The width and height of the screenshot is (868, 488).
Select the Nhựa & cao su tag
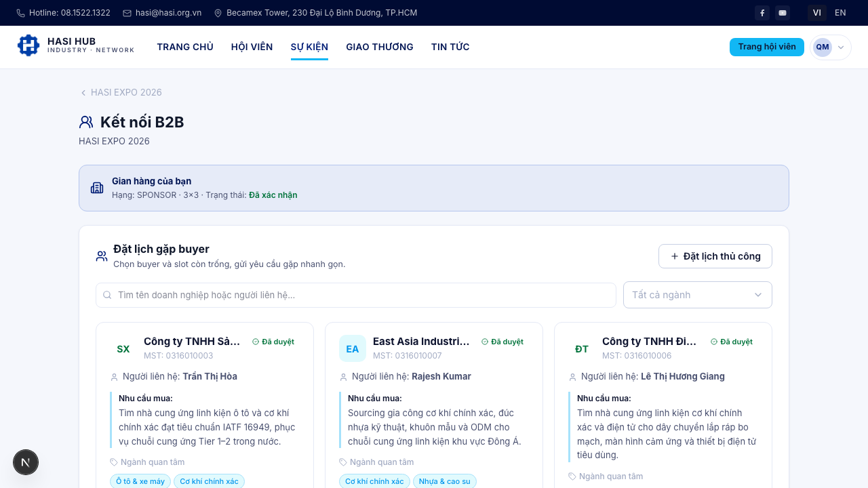445,481
